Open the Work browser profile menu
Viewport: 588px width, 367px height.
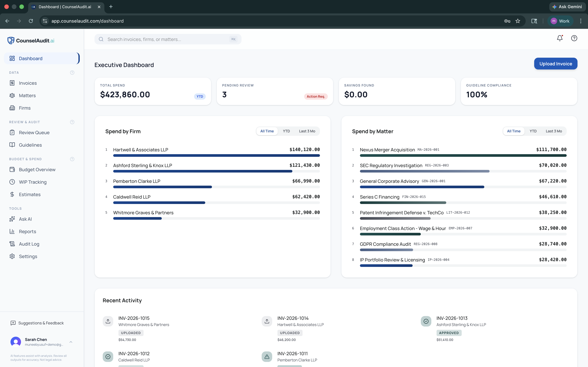click(x=561, y=21)
